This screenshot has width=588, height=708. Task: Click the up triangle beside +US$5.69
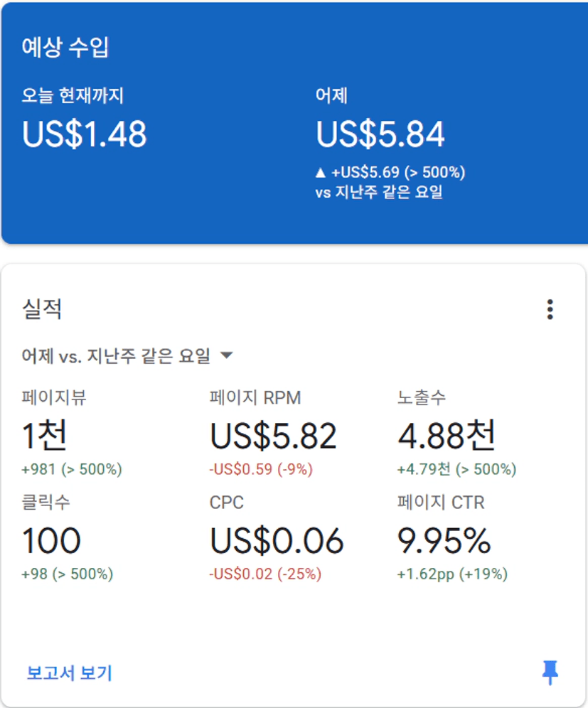[x=320, y=173]
